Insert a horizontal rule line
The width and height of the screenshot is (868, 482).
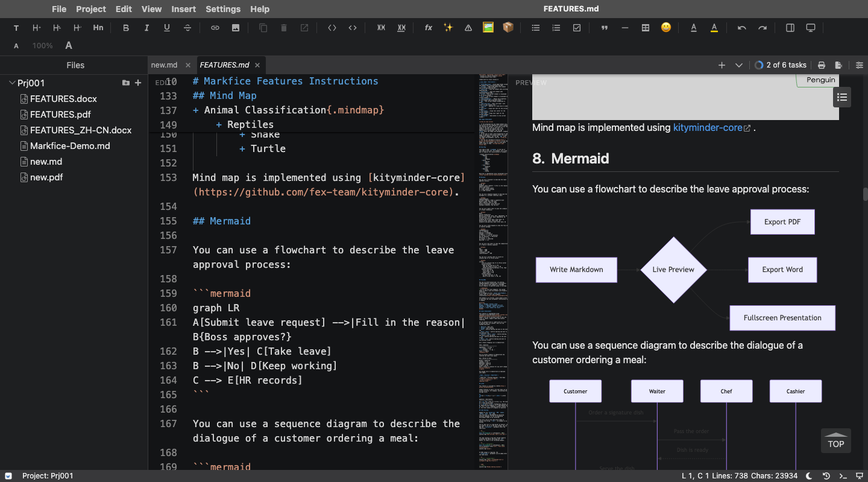(625, 28)
